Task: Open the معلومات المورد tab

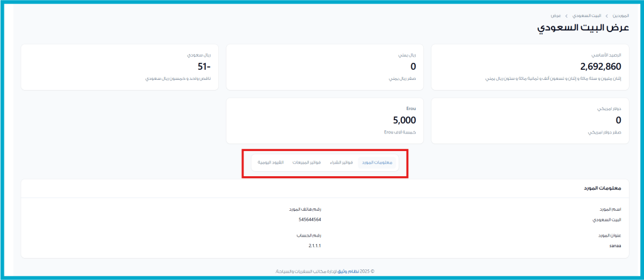Action: click(377, 163)
